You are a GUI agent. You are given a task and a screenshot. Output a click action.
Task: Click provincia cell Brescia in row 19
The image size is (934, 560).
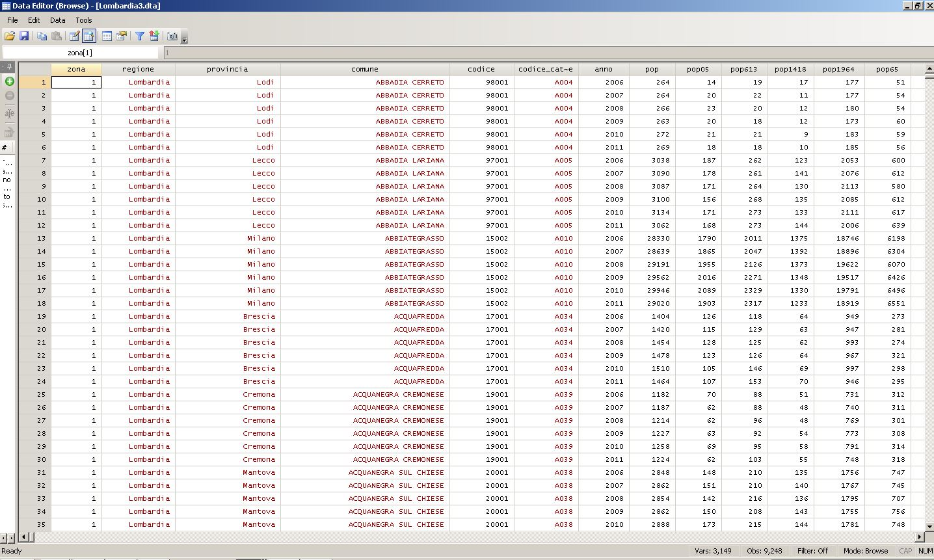pos(228,316)
